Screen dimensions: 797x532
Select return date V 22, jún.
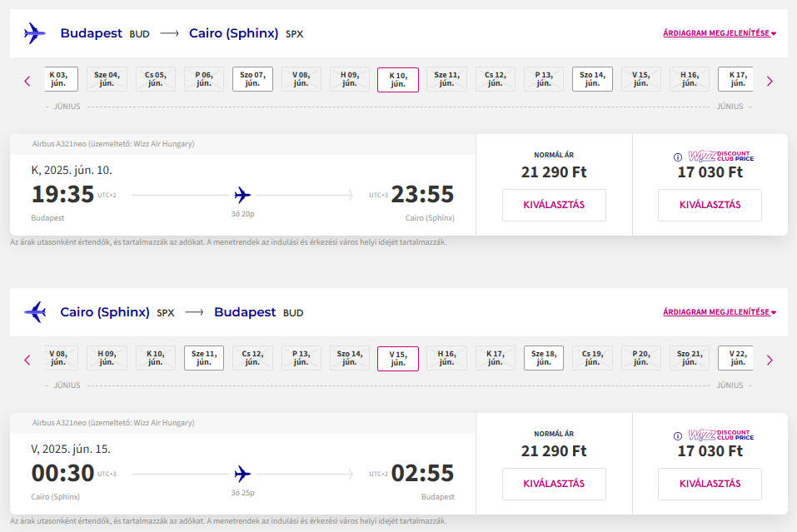[x=736, y=358]
